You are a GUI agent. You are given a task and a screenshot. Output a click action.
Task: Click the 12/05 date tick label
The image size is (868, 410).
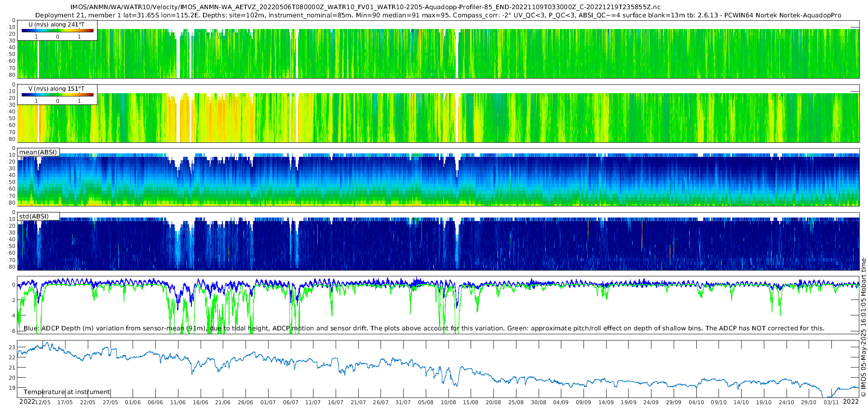click(42, 402)
